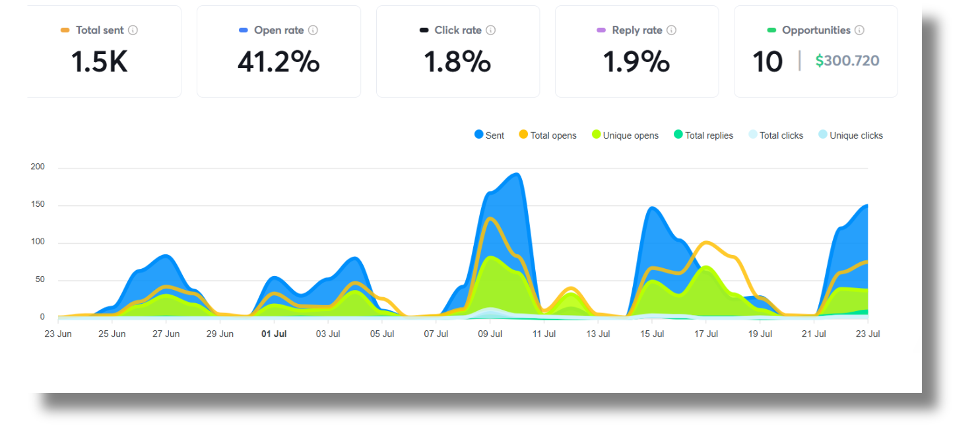Screen dimensions: 980x428
Task: Toggle Unique opens legend item
Action: (x=625, y=135)
